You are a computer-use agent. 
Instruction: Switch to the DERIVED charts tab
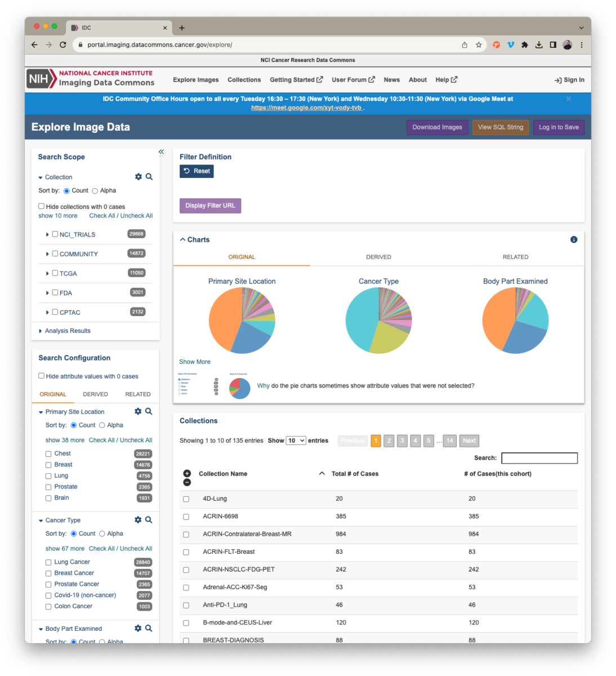coord(378,257)
